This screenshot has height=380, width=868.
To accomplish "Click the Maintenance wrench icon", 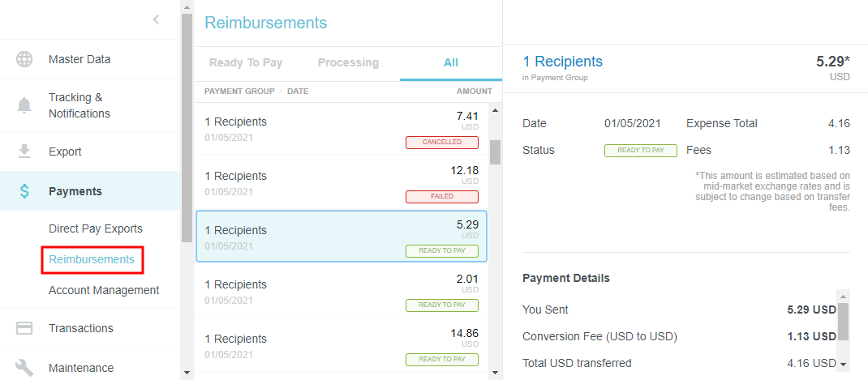I will pyautogui.click(x=25, y=368).
